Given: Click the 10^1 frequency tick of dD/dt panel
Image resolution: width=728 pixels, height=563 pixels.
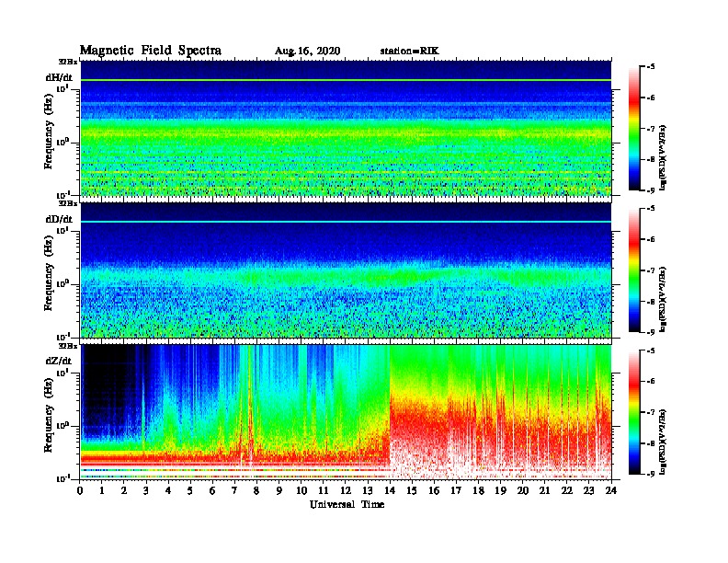Looking at the screenshot, I should [x=63, y=230].
